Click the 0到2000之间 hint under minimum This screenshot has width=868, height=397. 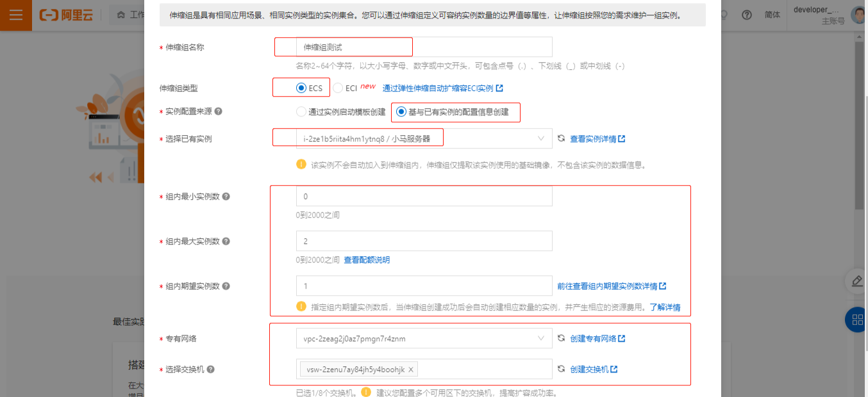point(318,215)
